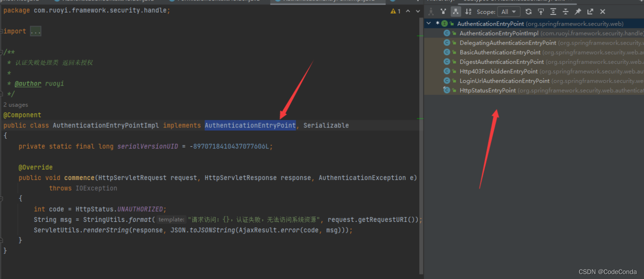This screenshot has height=279, width=644.
Task: Expand the folded import block
Action: [1, 31]
